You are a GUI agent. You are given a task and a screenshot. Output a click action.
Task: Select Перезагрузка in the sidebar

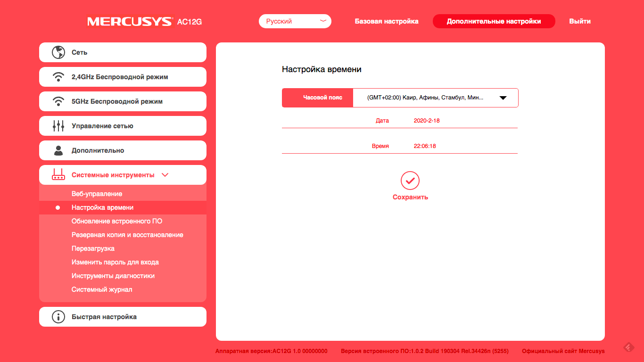click(93, 248)
